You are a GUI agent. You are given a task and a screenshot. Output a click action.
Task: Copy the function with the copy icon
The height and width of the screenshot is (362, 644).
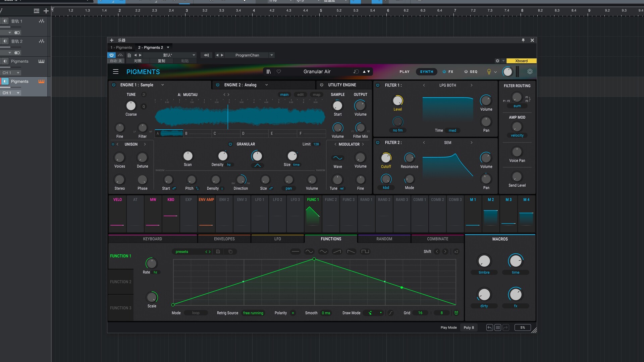point(230,251)
